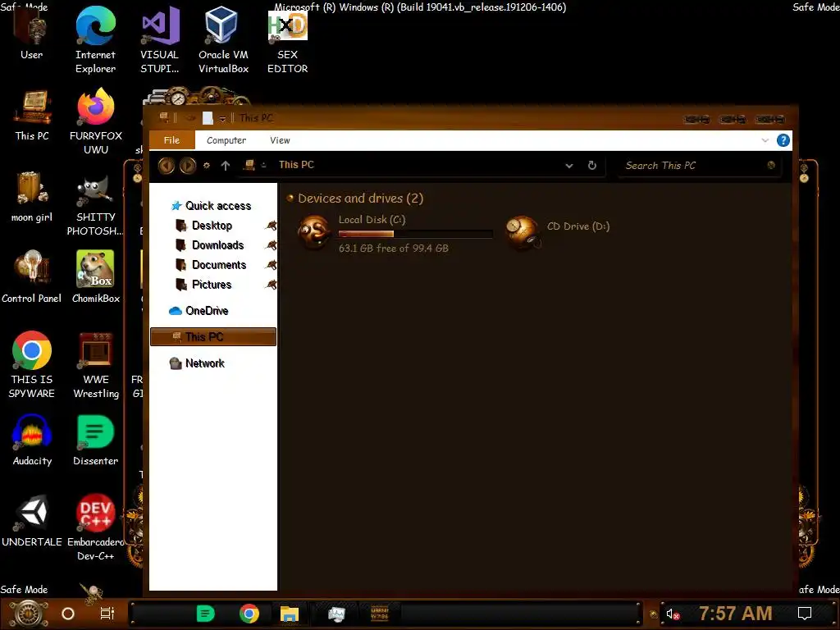The image size is (840, 630).
Task: Open the Computer ribbon tab
Action: click(x=226, y=140)
